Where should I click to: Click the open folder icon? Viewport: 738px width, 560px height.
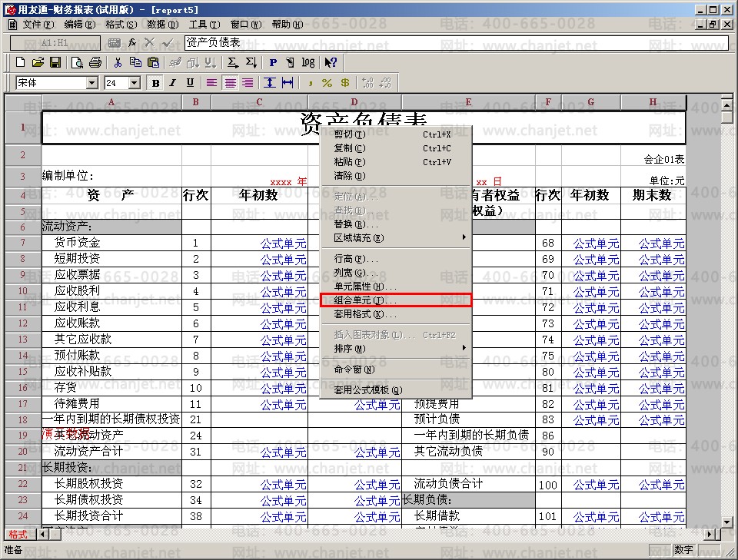tap(38, 62)
